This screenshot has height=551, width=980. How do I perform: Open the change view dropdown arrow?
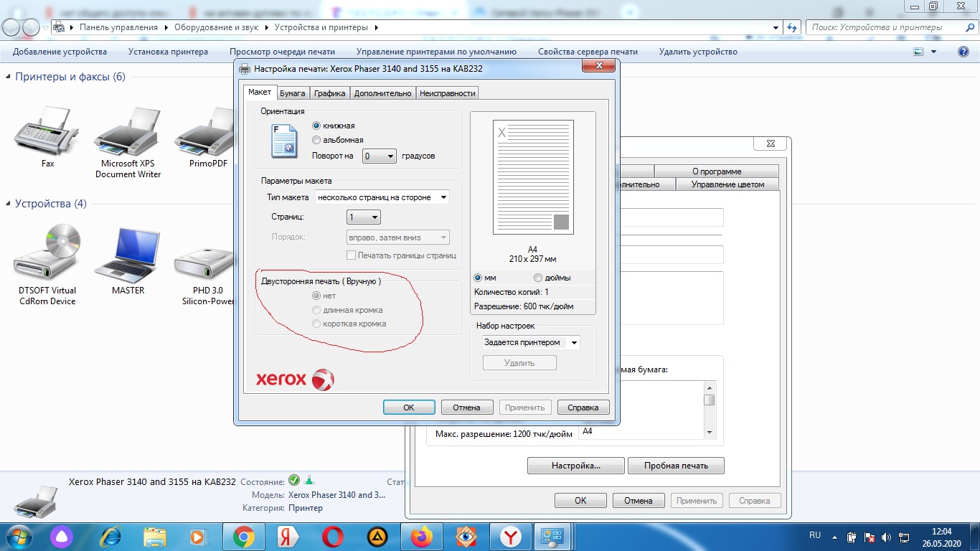[933, 52]
